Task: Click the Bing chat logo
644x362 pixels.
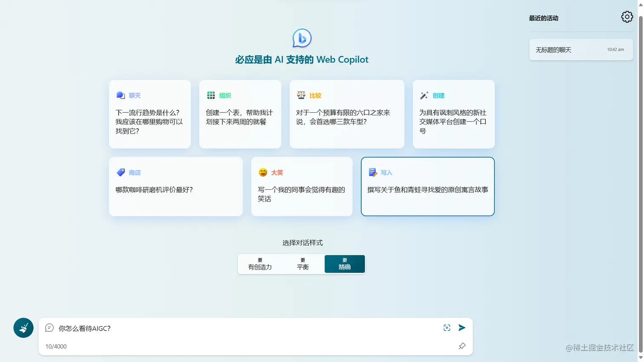Action: (302, 38)
